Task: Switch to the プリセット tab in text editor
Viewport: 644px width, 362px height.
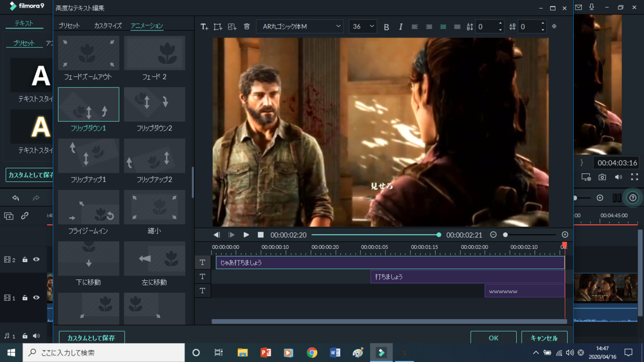Action: (x=69, y=26)
